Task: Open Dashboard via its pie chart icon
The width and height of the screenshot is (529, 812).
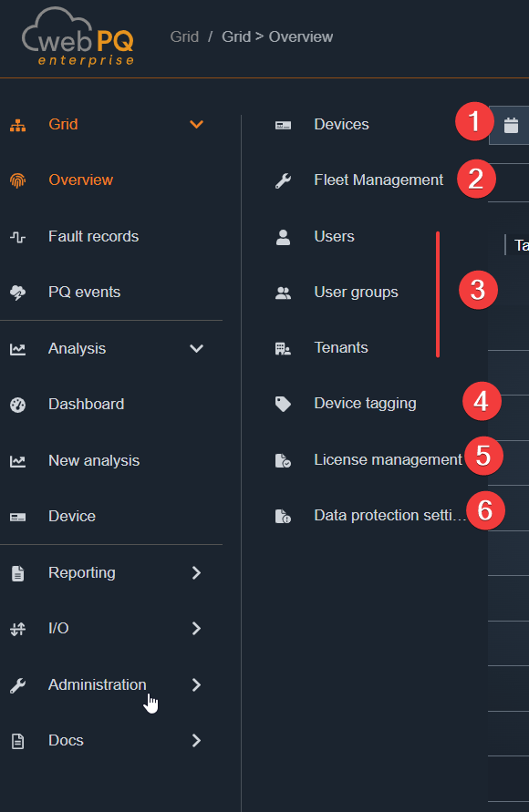Action: (x=19, y=403)
